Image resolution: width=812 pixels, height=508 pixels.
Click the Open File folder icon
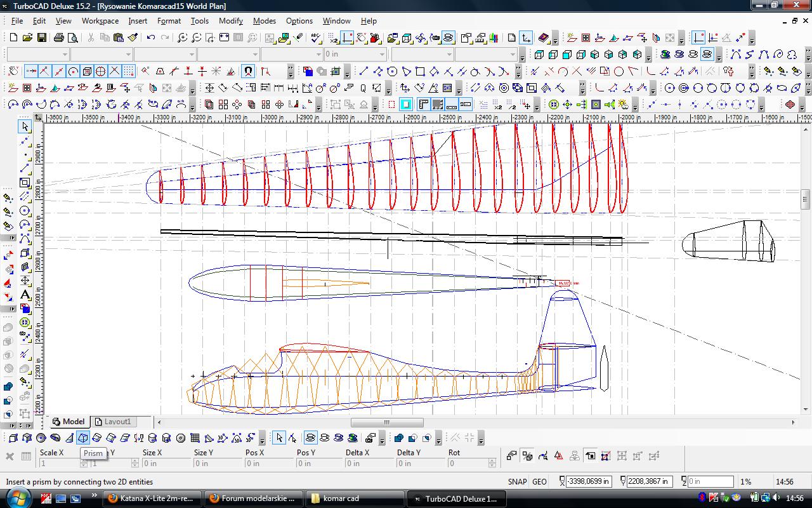click(27, 38)
